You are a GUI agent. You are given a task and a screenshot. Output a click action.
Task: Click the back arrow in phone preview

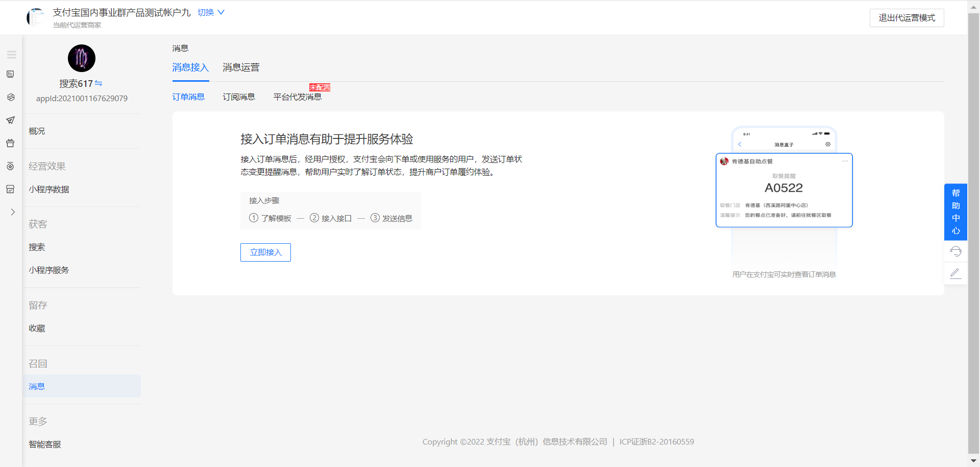click(x=740, y=145)
